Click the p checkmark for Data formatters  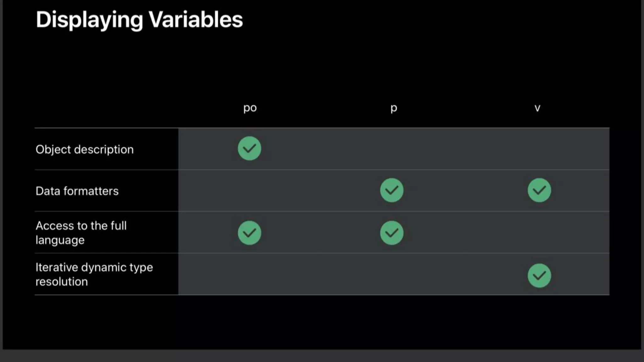[392, 190]
